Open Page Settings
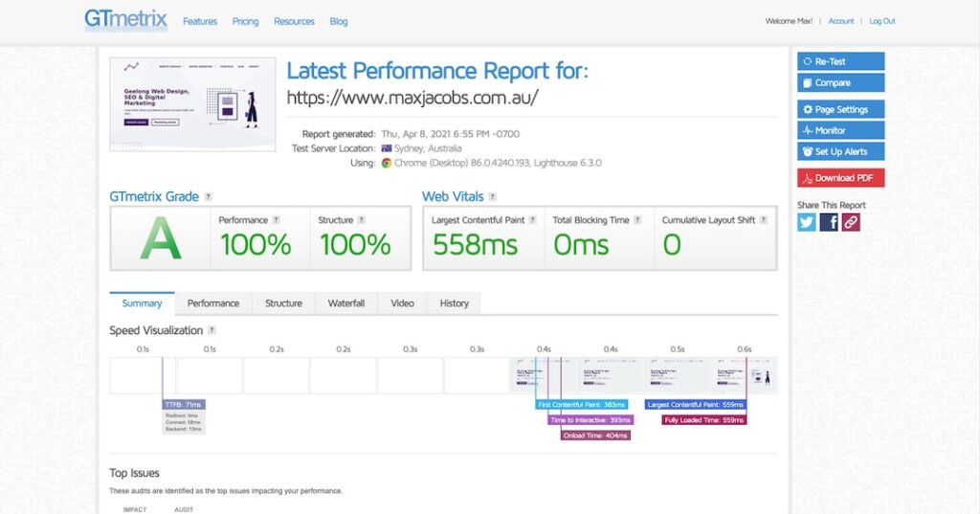The image size is (980, 514). [840, 109]
